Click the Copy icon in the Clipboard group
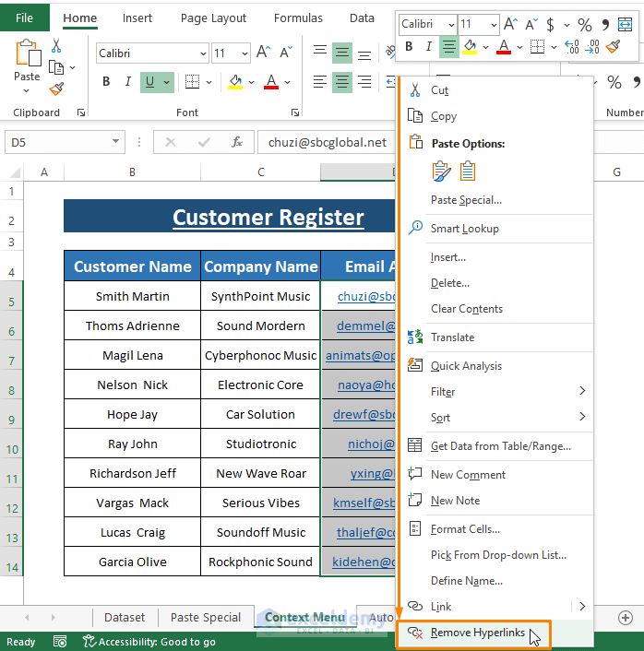The height and width of the screenshot is (651, 644). coord(56,67)
